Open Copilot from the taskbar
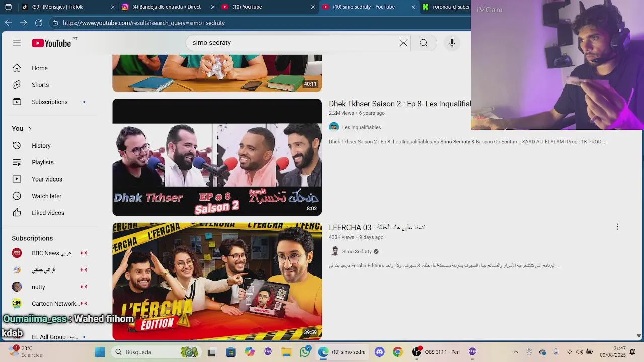 (250, 352)
